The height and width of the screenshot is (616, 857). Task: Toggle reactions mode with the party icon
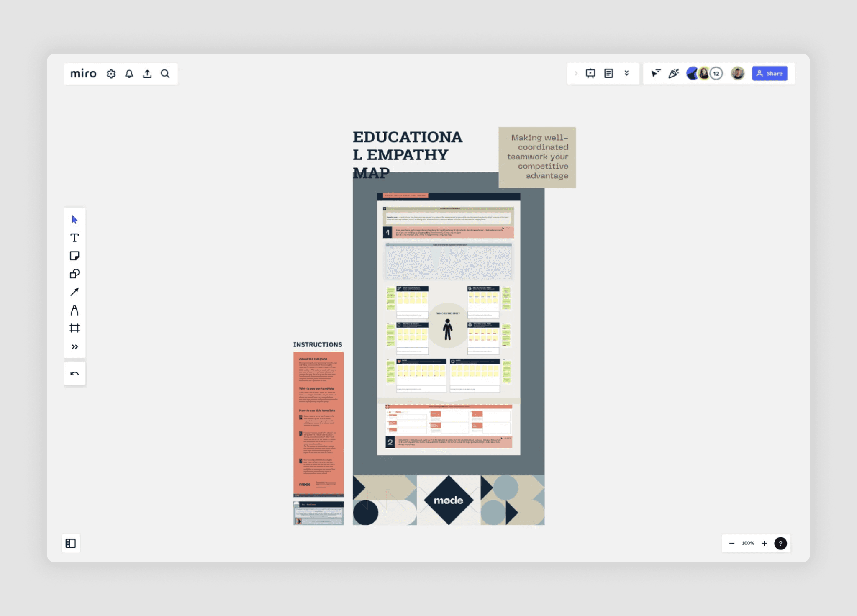674,73
